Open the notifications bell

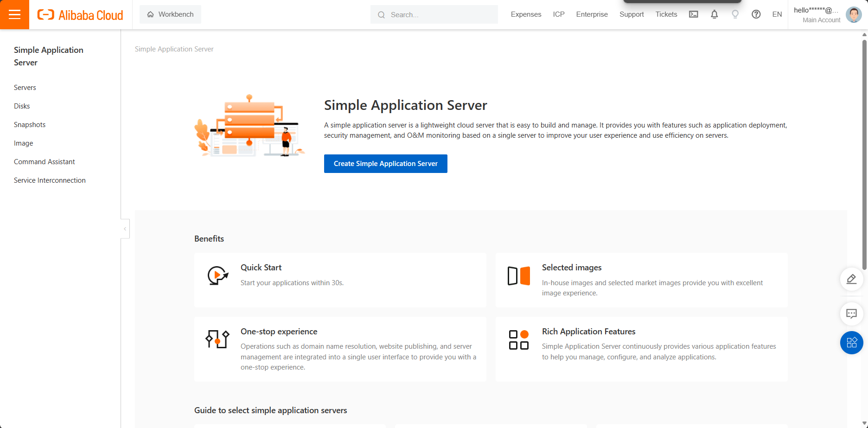pyautogui.click(x=715, y=14)
